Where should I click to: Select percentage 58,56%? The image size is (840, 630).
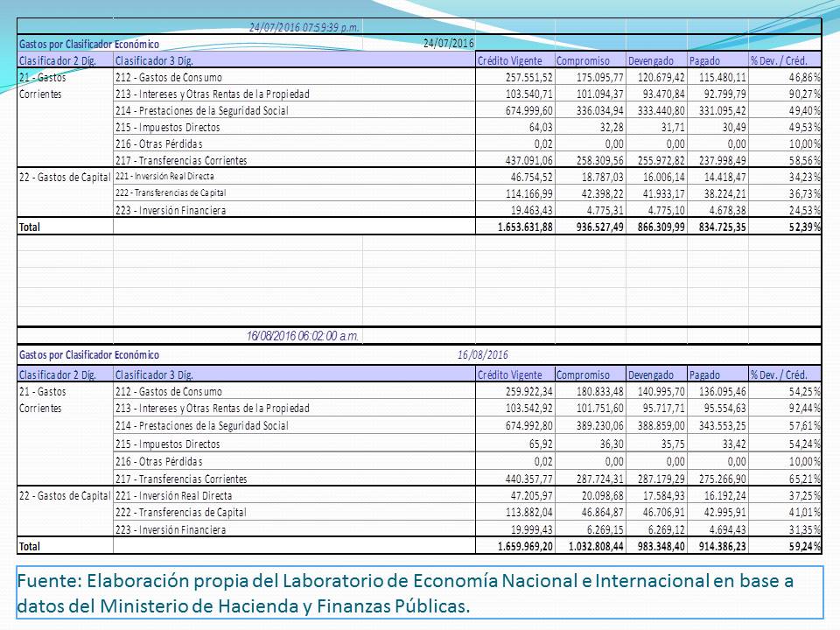tap(804, 160)
